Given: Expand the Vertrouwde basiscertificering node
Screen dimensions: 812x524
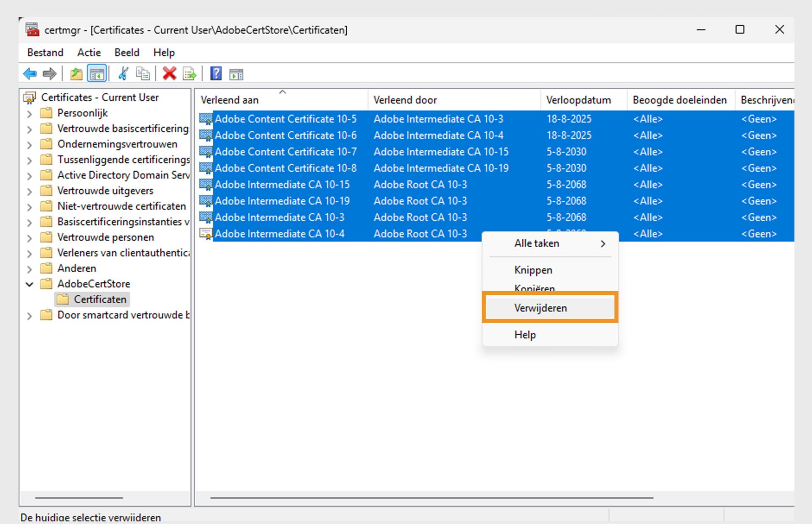Looking at the screenshot, I should pyautogui.click(x=29, y=129).
